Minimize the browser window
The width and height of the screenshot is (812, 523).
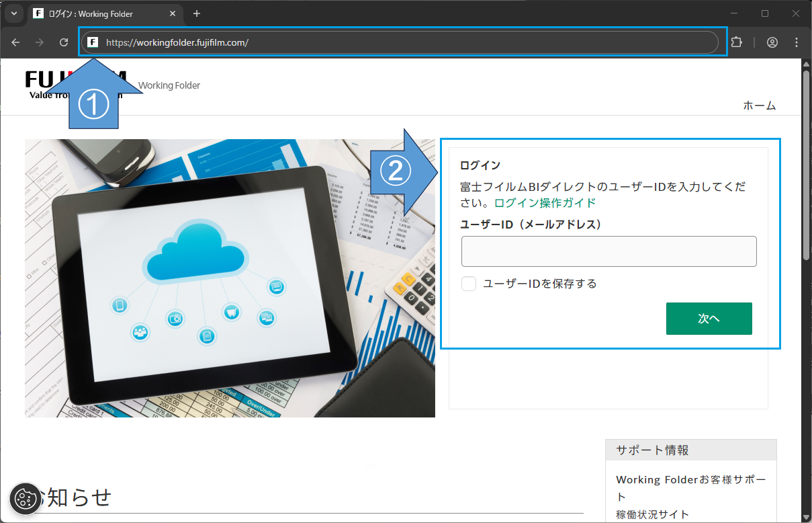coord(734,13)
